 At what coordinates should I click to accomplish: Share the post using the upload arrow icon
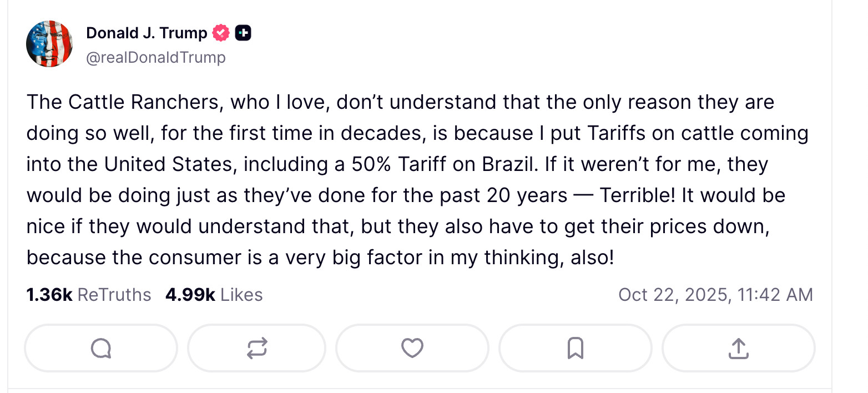tap(738, 348)
